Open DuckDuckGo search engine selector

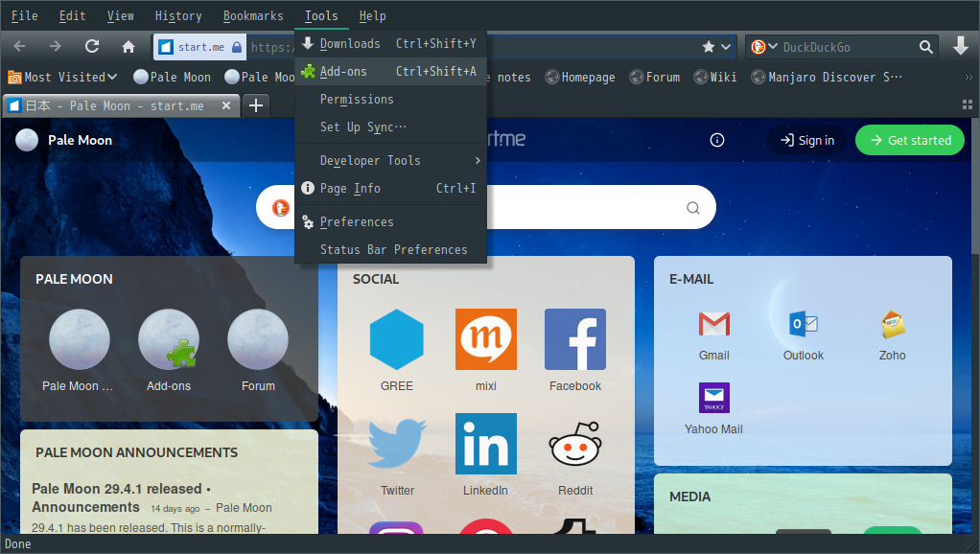pyautogui.click(x=763, y=47)
